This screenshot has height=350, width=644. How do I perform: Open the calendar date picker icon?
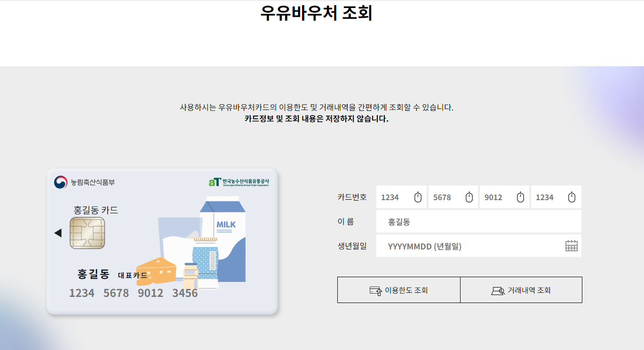(571, 246)
